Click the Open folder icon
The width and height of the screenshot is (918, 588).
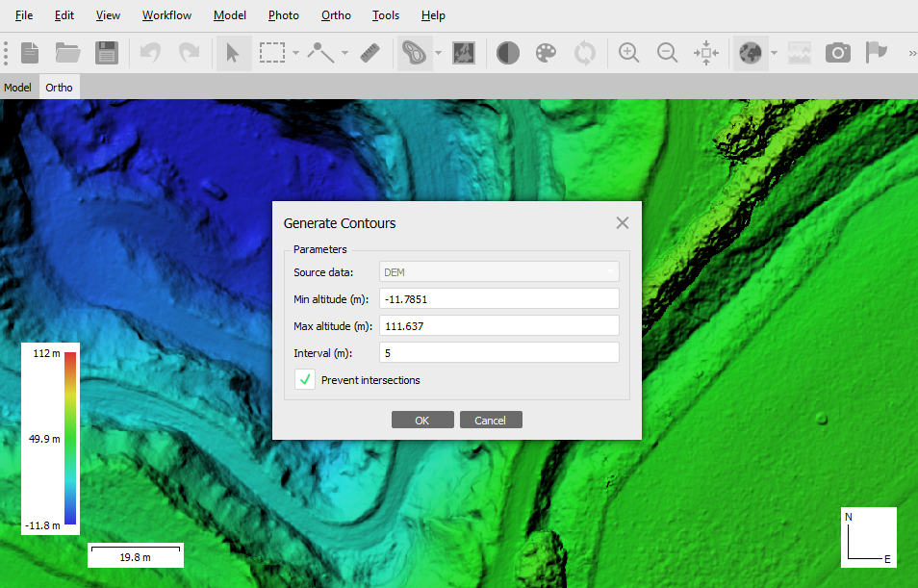point(68,53)
